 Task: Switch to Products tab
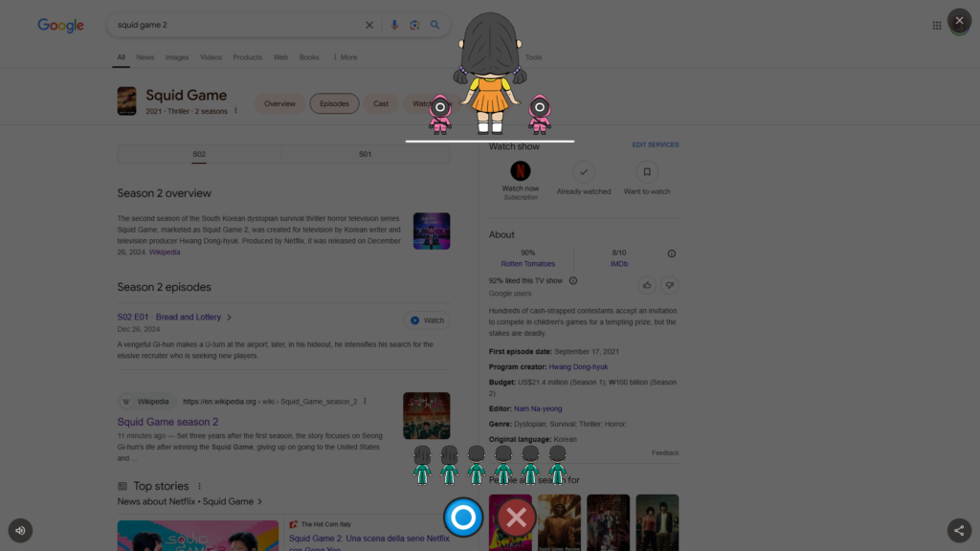(248, 57)
